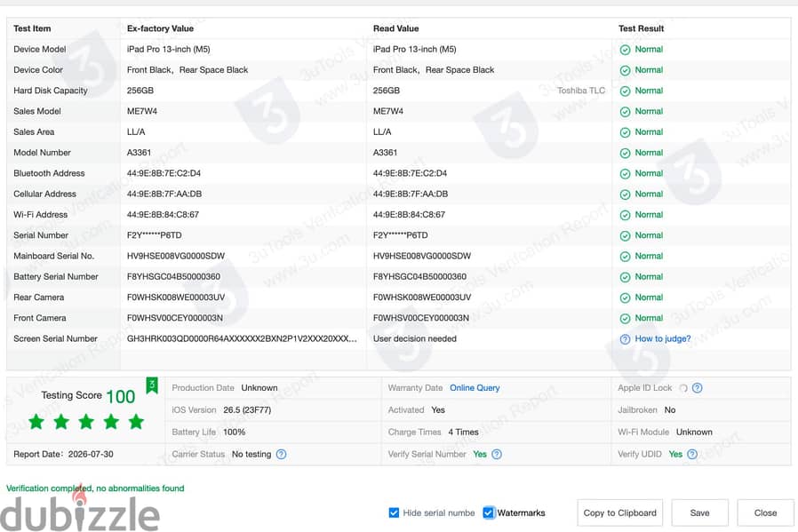The width and height of the screenshot is (798, 532).
Task: Select the Device Model read value
Action: (415, 50)
